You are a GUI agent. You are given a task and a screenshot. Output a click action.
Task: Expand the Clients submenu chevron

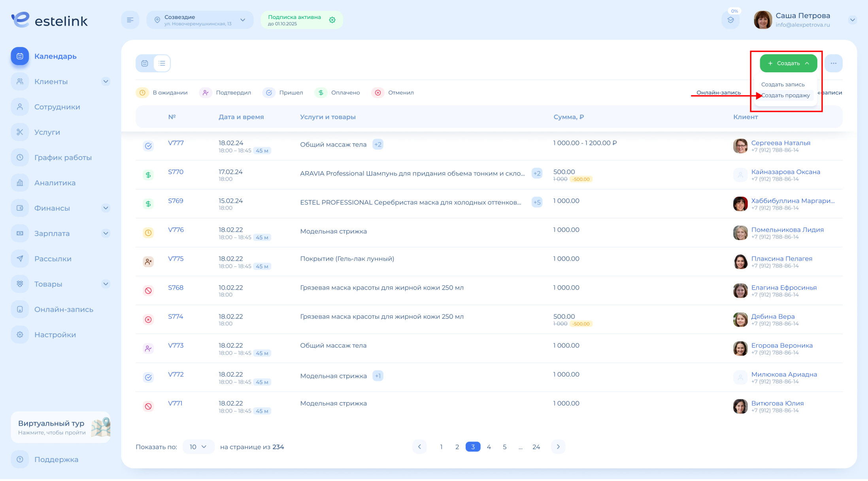106,81
